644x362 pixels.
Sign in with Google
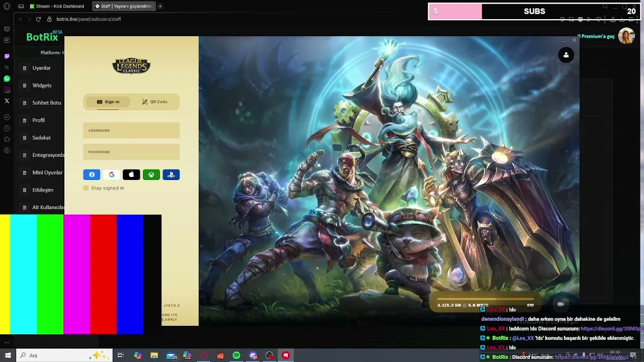pos(112,174)
